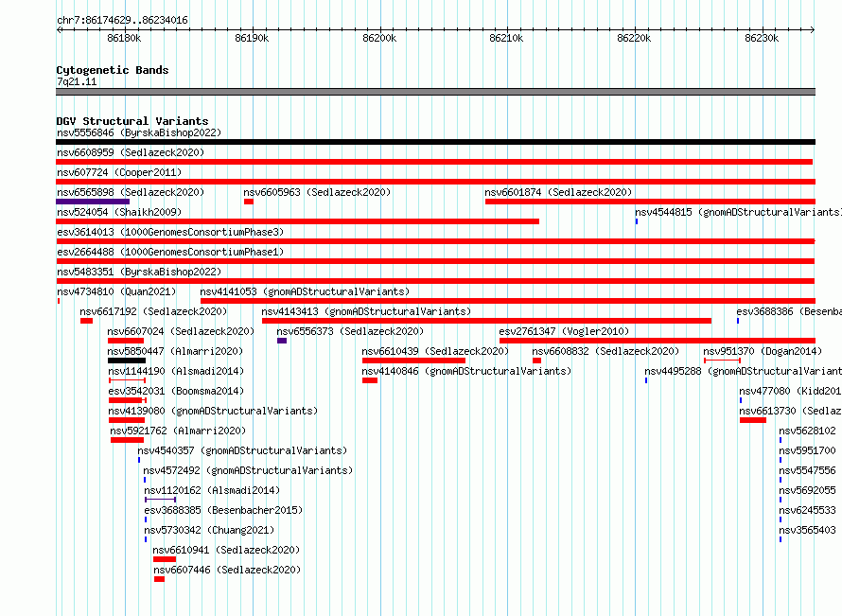Viewport: 842px width, 616px height.
Task: Select the nsv5547556 variant label
Action: tap(808, 470)
